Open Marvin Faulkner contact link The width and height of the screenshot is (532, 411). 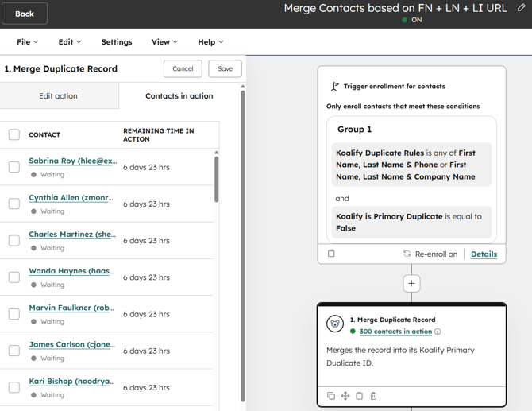tap(71, 308)
